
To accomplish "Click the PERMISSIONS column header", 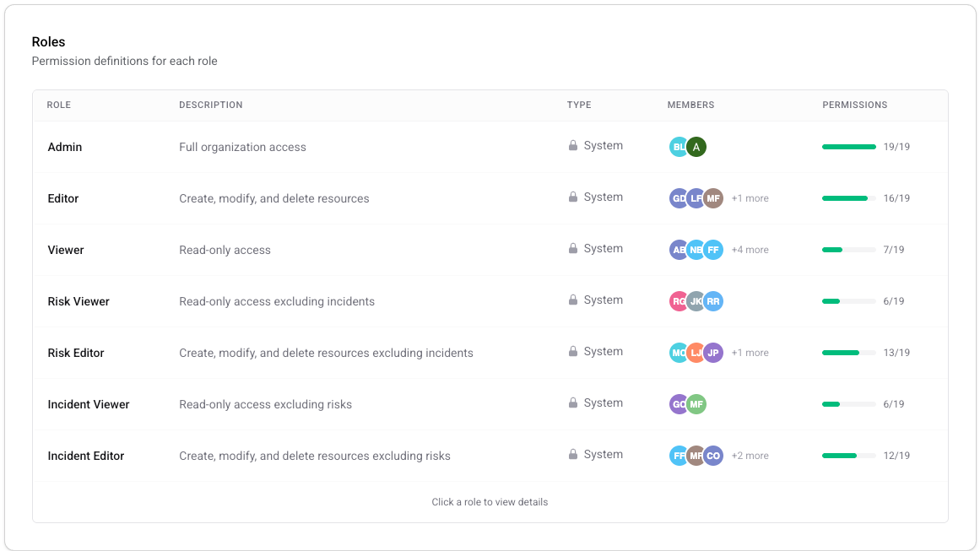I will [x=854, y=105].
